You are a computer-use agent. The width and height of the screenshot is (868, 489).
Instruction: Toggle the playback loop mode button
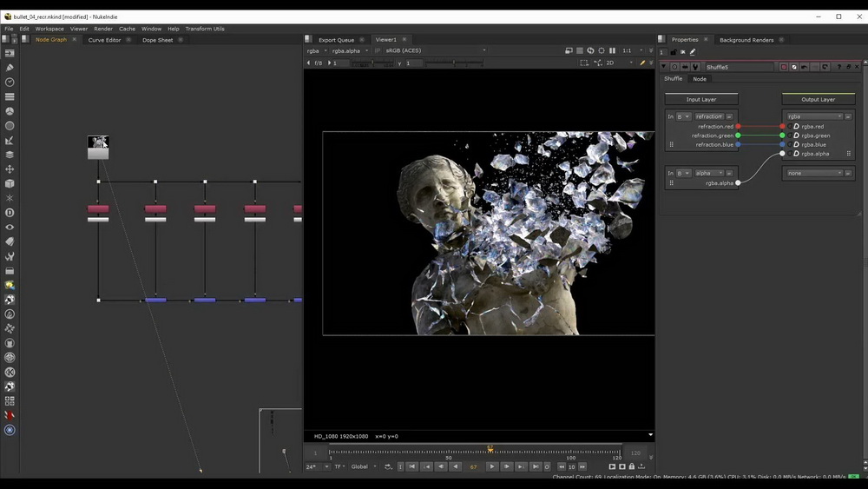point(388,466)
